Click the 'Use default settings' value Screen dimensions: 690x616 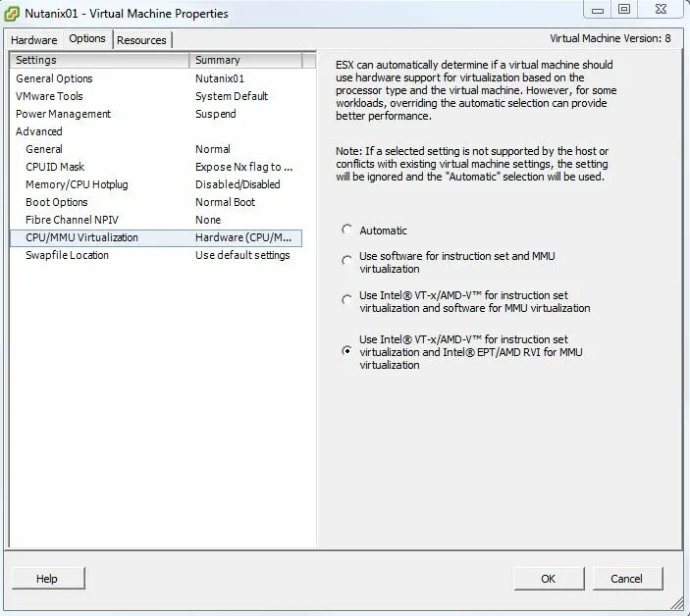[242, 255]
